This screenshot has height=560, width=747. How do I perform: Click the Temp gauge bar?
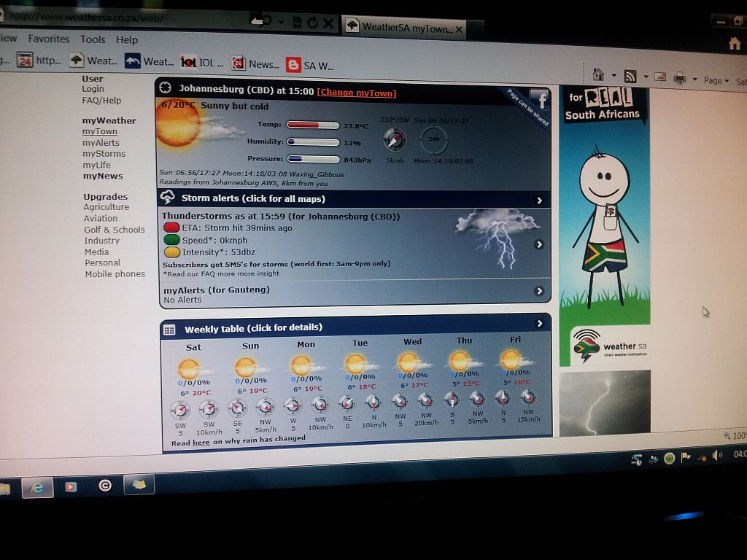[312, 125]
